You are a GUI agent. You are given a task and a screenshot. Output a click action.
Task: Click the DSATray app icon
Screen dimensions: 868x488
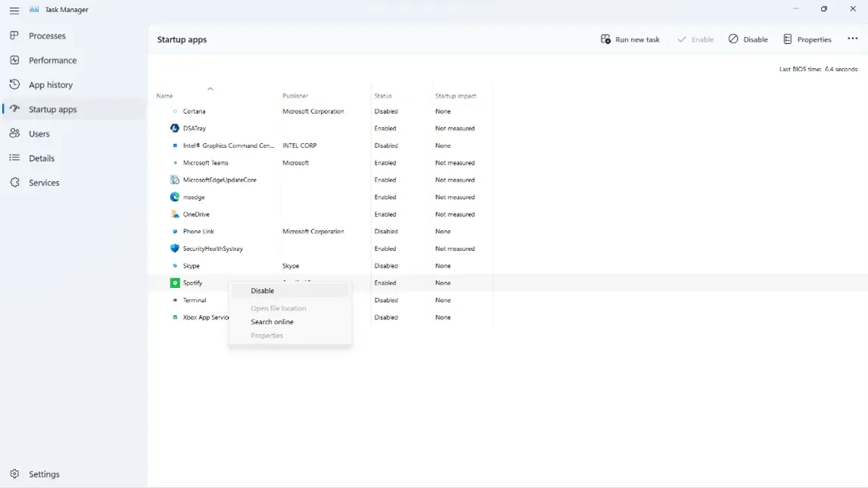[175, 128]
